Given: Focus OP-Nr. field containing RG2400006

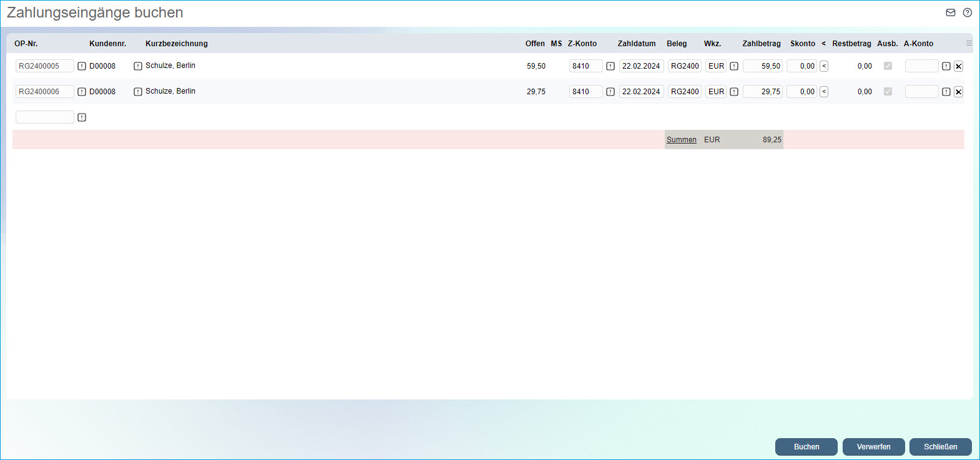Looking at the screenshot, I should coord(45,92).
